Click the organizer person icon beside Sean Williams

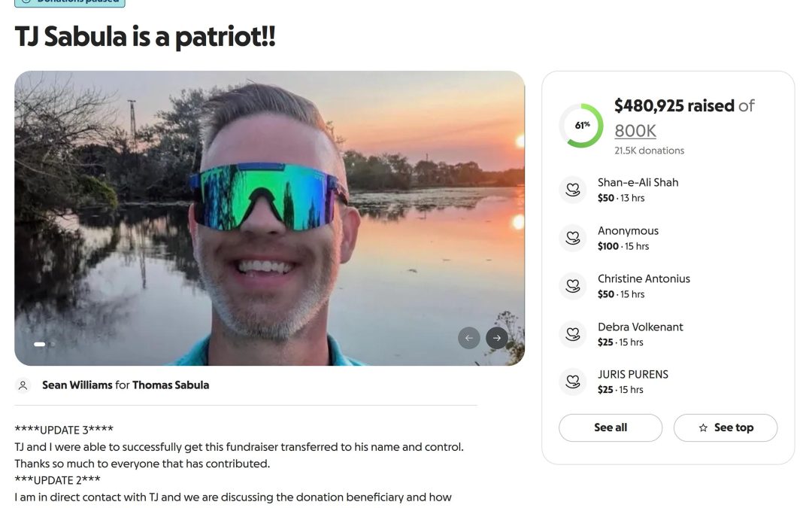click(x=23, y=385)
